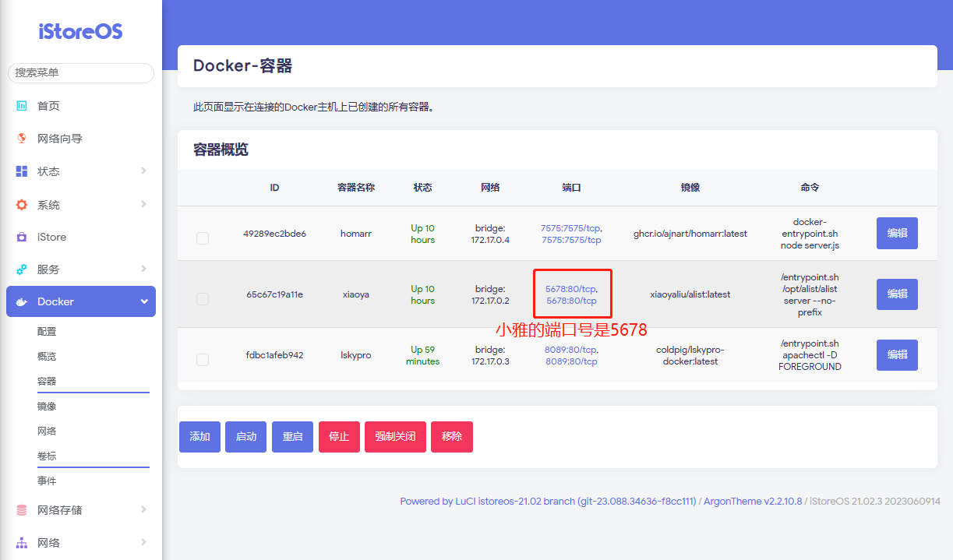
Task: Open xiaoya first 5678:80/tcp port link
Action: coord(571,289)
